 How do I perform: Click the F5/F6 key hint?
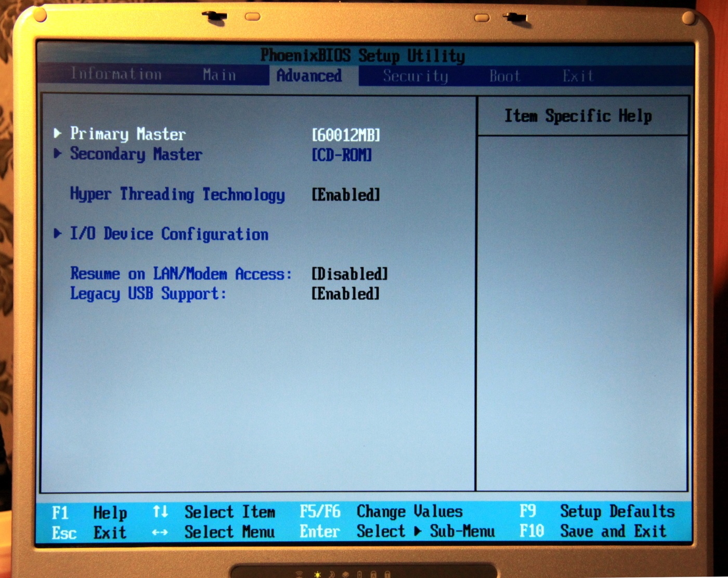(320, 512)
